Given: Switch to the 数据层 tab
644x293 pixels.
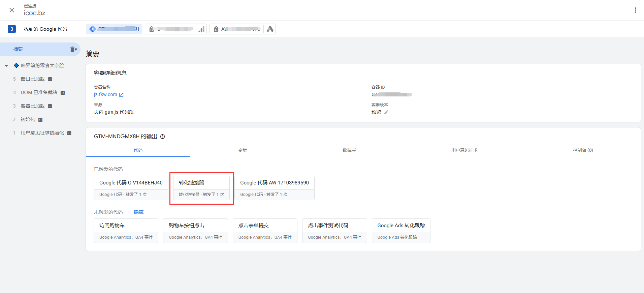Looking at the screenshot, I should (349, 150).
